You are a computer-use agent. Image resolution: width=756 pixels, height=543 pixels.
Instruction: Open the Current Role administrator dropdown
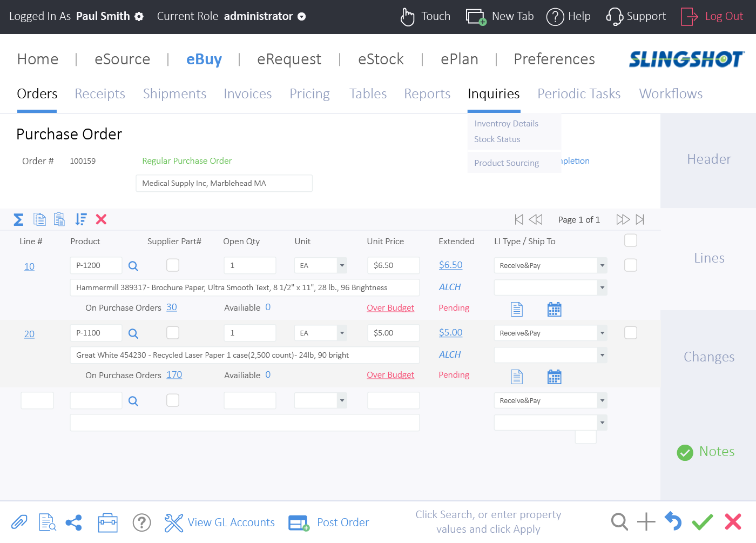pos(302,17)
